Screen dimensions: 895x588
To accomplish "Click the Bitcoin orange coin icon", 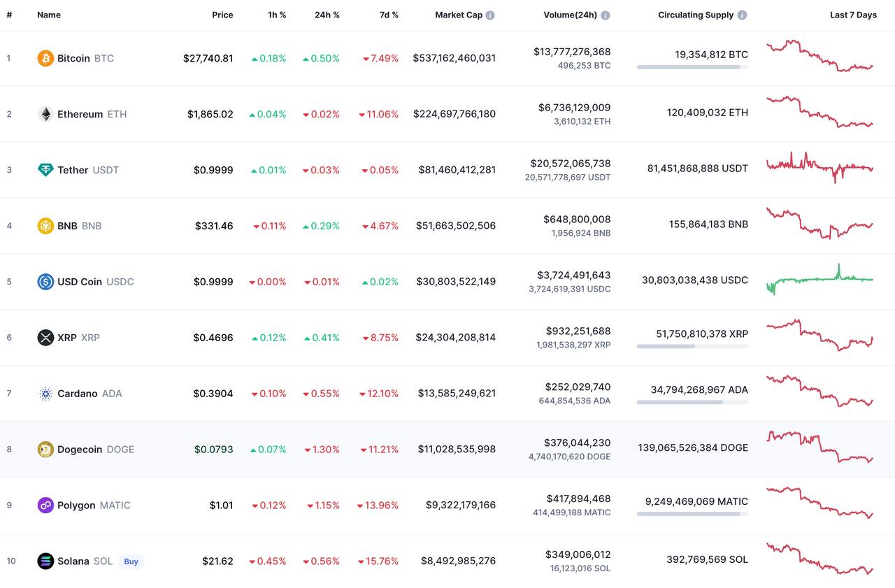I will click(x=45, y=58).
